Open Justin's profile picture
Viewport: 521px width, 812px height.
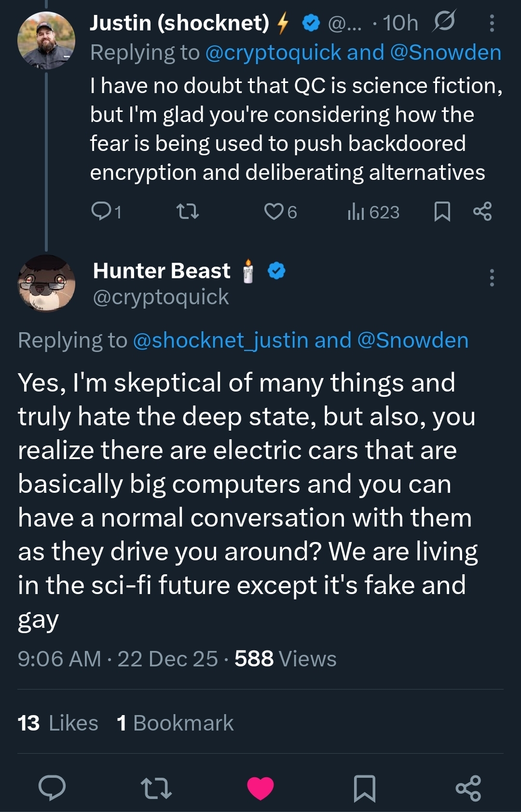[46, 40]
